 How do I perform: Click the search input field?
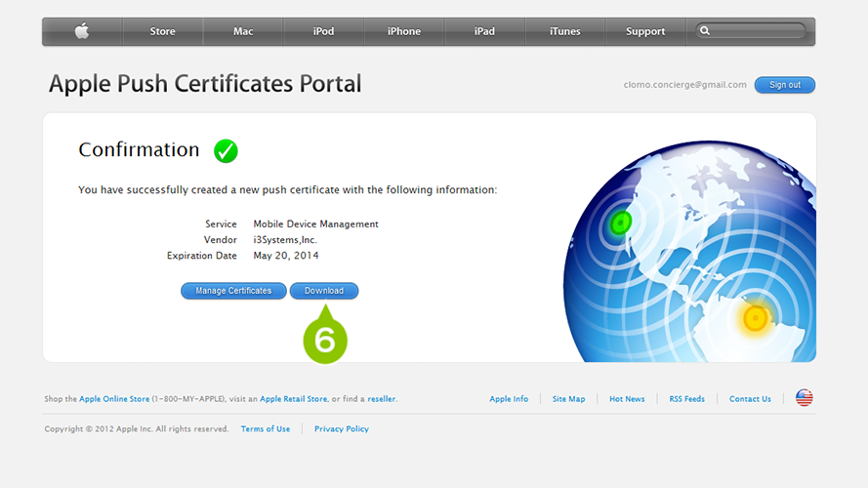751,30
